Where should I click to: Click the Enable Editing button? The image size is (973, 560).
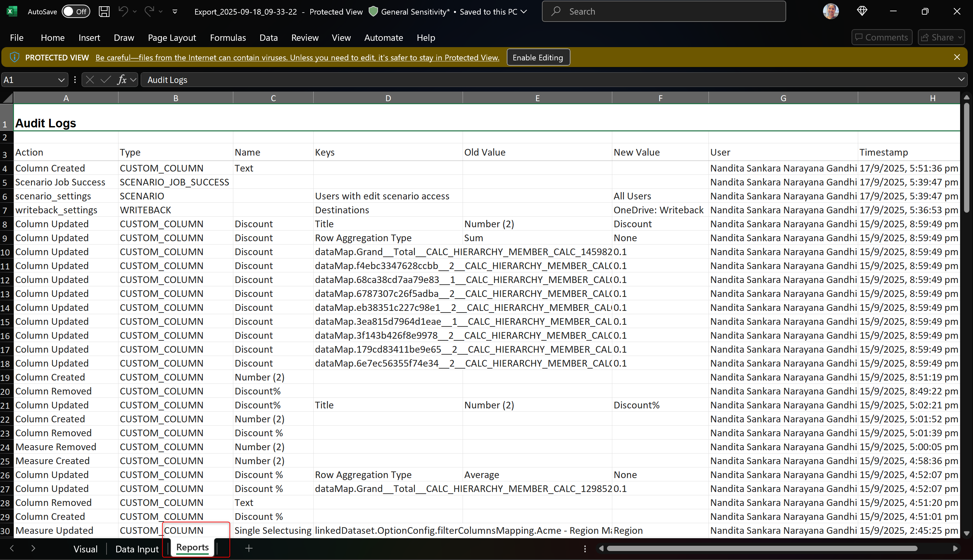(x=538, y=57)
